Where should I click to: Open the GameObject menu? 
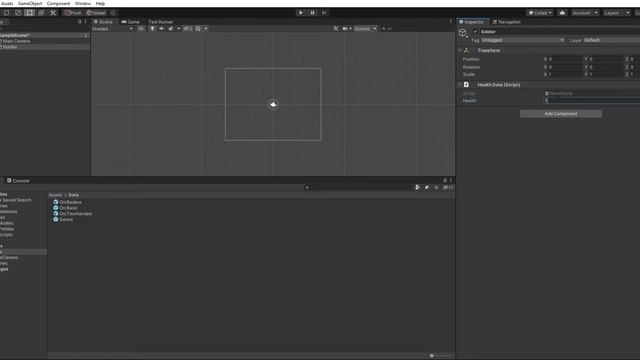coord(30,3)
